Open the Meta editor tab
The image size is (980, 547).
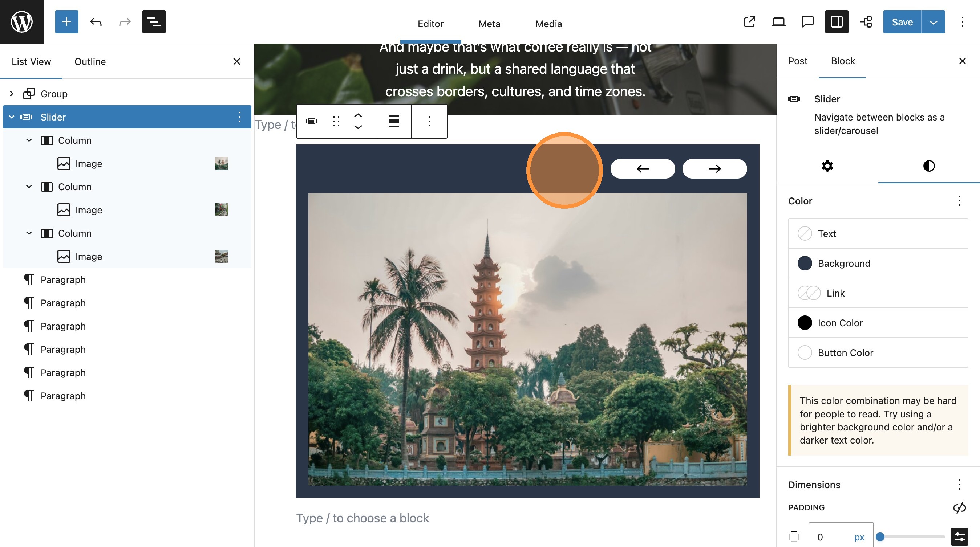point(489,24)
